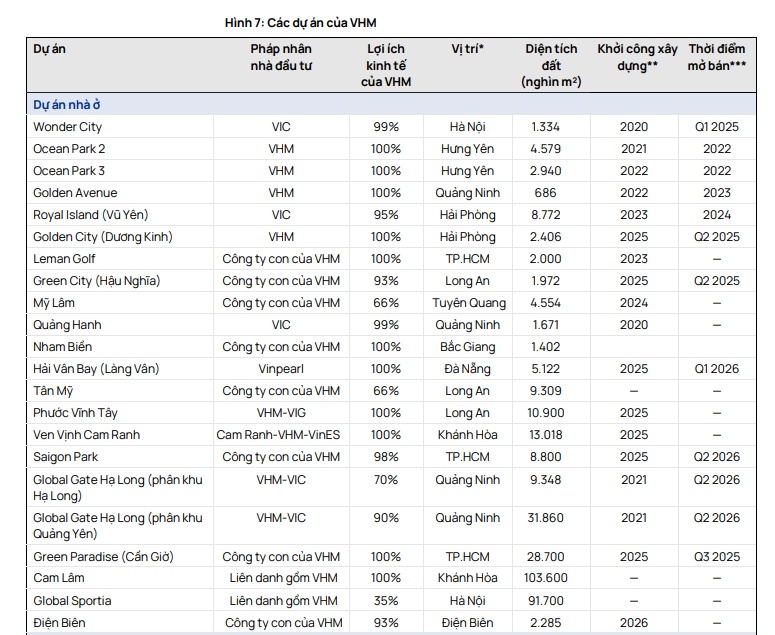This screenshot has height=635, width=775.
Task: Select the 'Ocean Park 3' row name
Action: (x=69, y=171)
